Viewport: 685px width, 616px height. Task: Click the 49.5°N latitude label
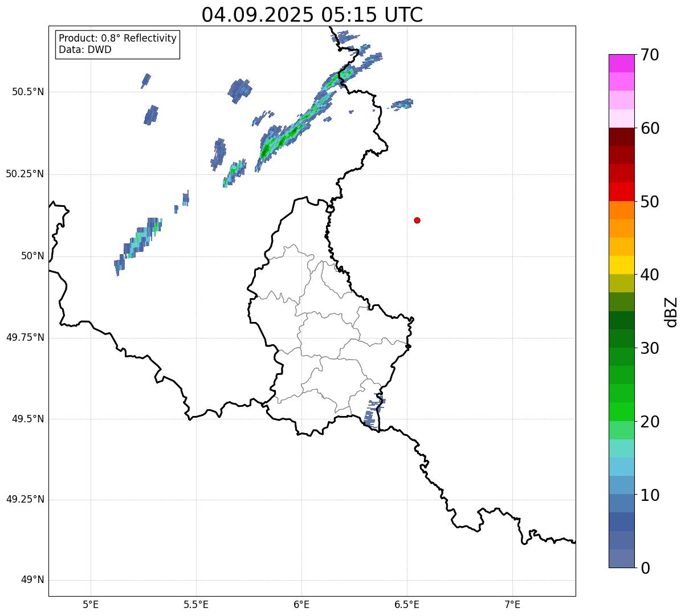pos(27,419)
